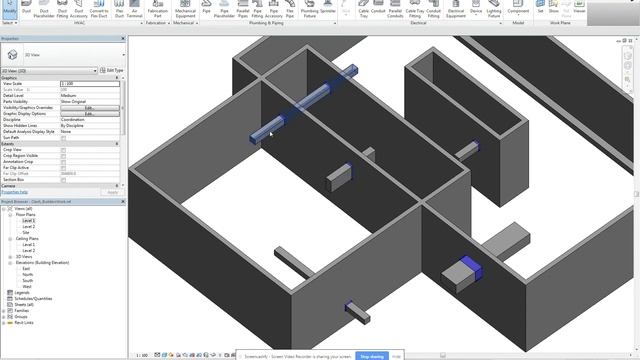Select Mechanical Equipment tool
This screenshot has width=640, height=360.
coord(185,9)
